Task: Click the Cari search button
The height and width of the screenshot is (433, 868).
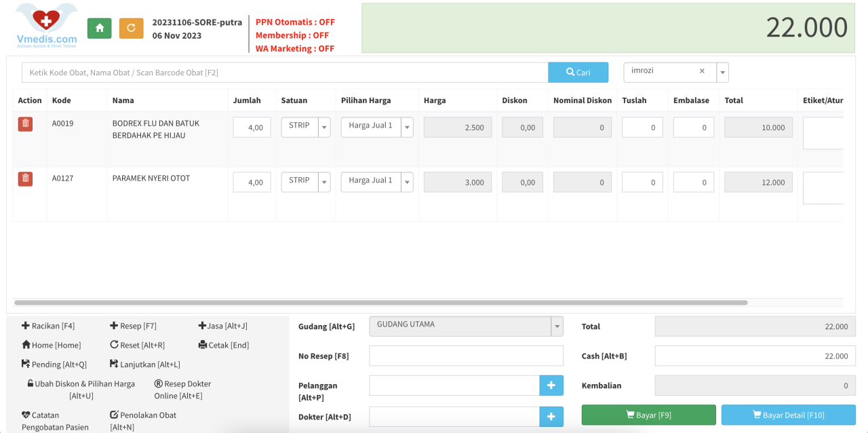Action: [578, 73]
